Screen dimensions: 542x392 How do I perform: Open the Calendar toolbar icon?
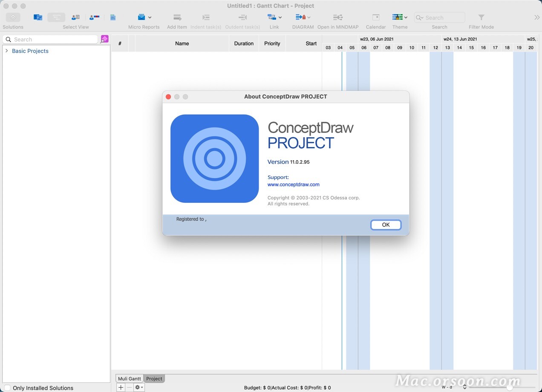click(x=376, y=17)
